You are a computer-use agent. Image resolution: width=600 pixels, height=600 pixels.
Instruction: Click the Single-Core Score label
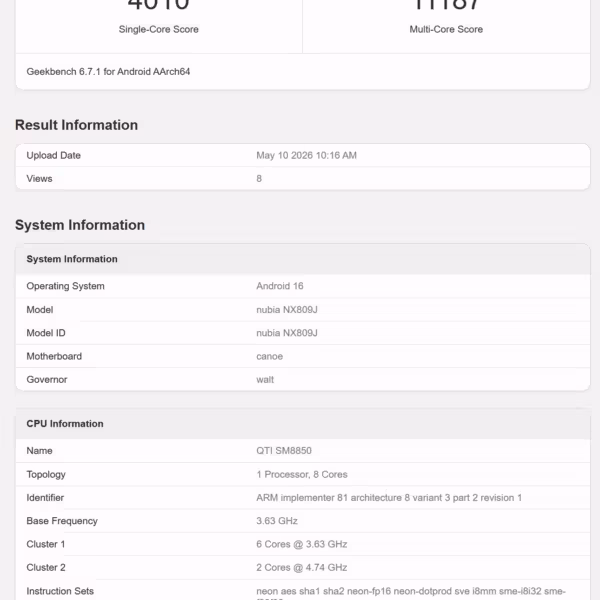tap(158, 29)
